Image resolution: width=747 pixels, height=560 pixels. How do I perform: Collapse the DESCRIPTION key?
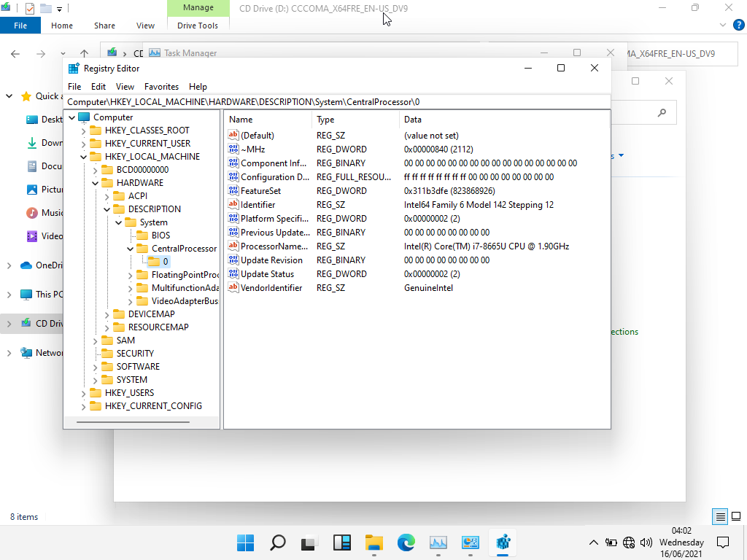(x=107, y=209)
